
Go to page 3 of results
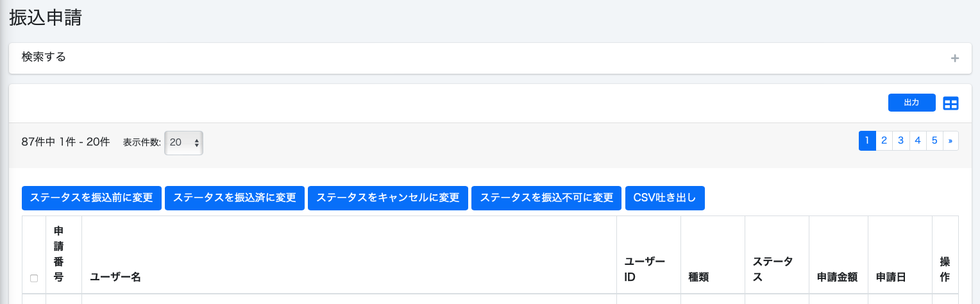click(x=900, y=140)
